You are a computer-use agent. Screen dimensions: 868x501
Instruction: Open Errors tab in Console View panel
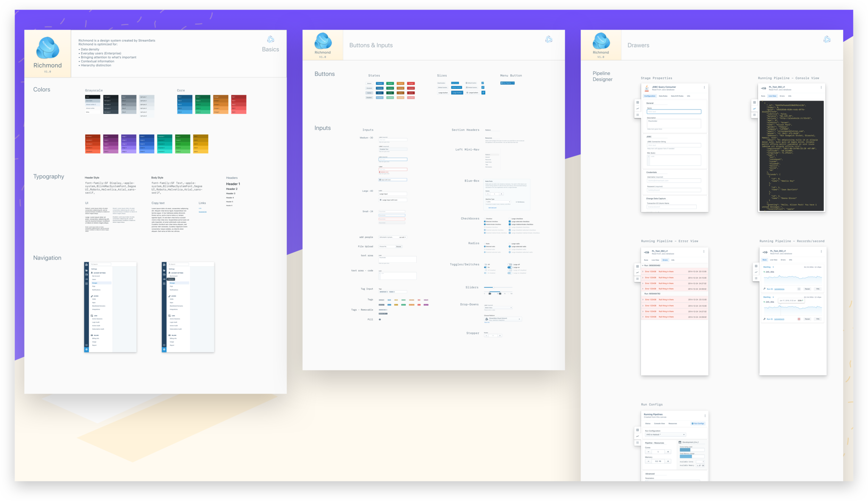pyautogui.click(x=782, y=96)
